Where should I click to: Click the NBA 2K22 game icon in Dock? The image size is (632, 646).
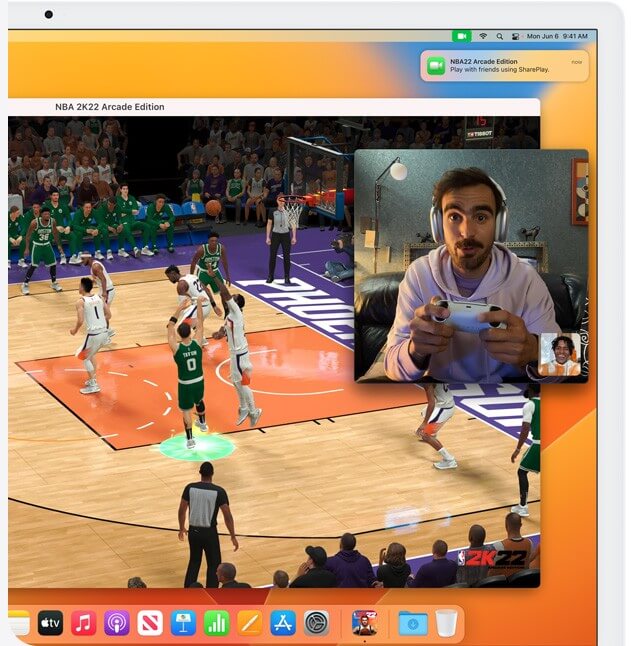click(x=364, y=623)
